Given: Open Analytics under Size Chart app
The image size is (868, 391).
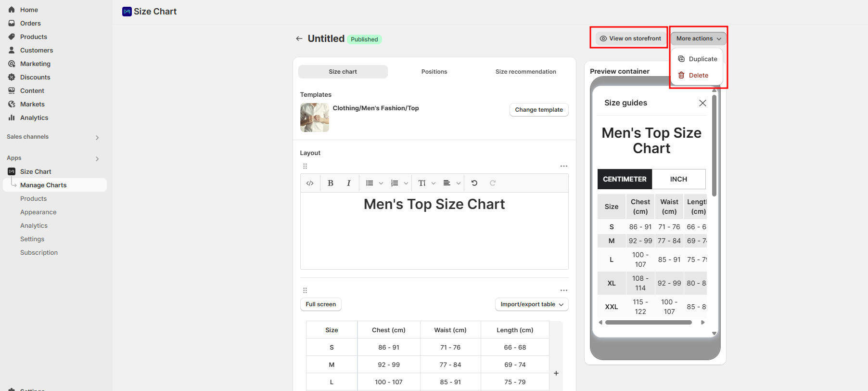Looking at the screenshot, I should pyautogui.click(x=34, y=225).
